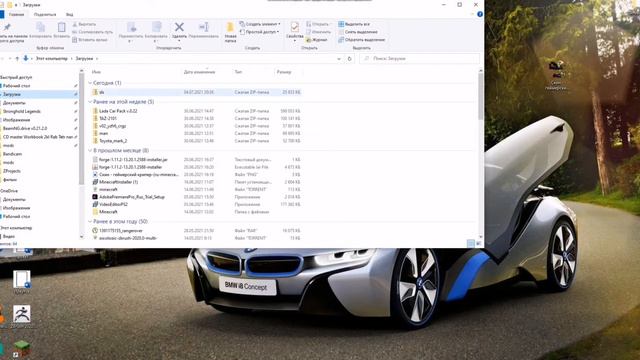The image size is (640, 360).
Task: Open ZProjects folder in sidebar
Action: tap(11, 171)
